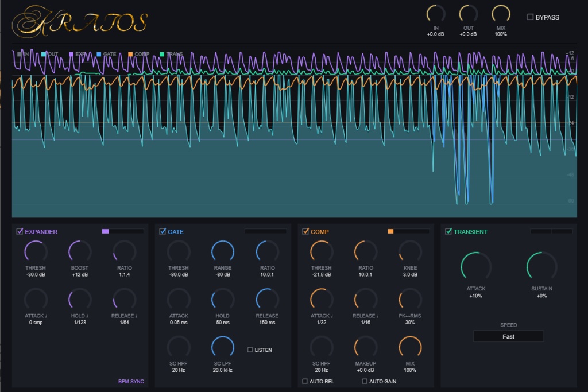The image size is (588, 392).
Task: Click the comp gain reduction meter
Action: (x=408, y=231)
